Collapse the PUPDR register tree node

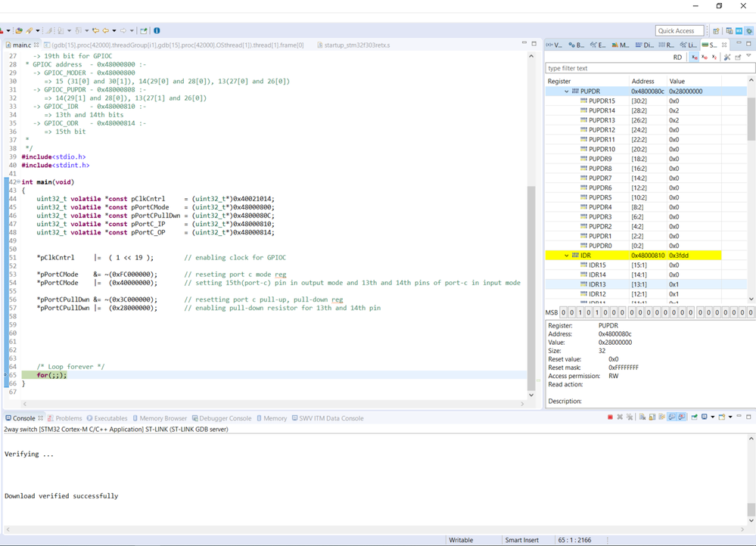(x=567, y=91)
